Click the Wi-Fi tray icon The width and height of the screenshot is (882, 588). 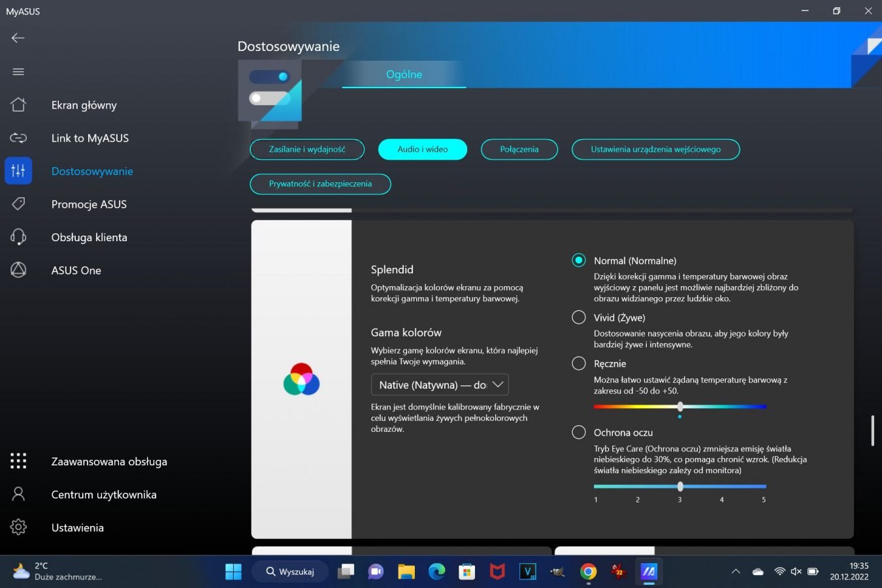click(779, 572)
